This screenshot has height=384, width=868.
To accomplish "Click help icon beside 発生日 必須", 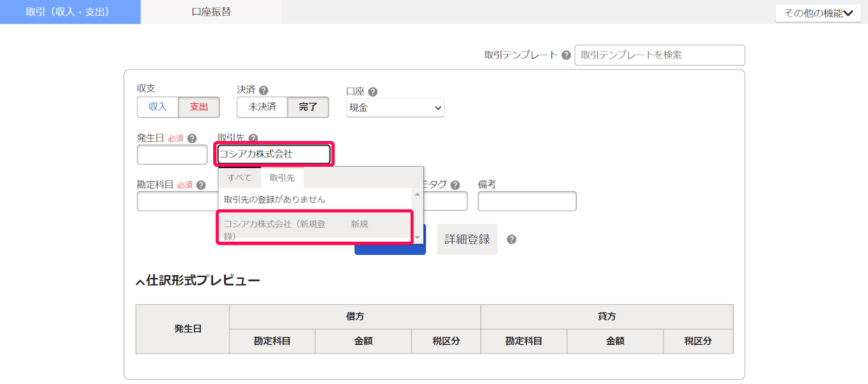I will pyautogui.click(x=192, y=139).
